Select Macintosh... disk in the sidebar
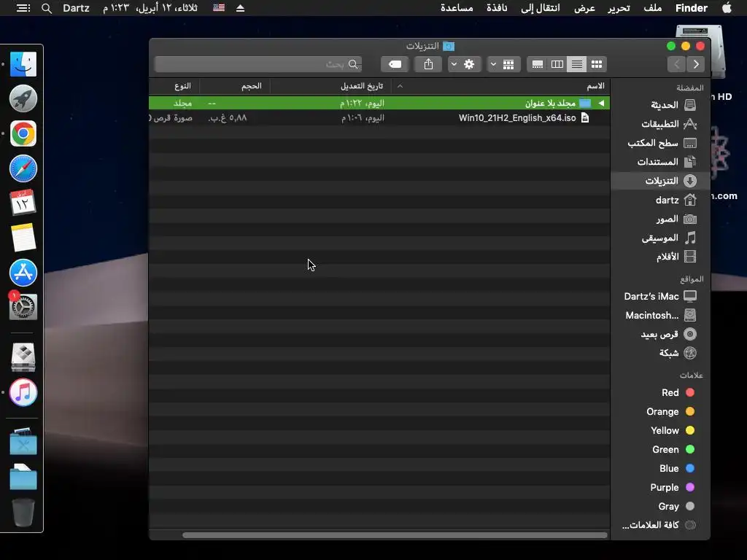Image resolution: width=747 pixels, height=560 pixels. [661, 315]
